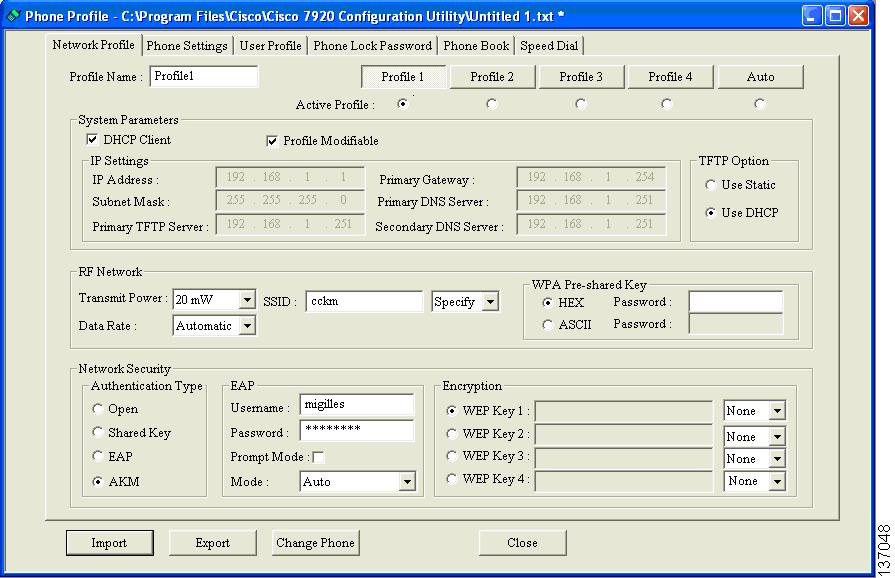This screenshot has width=895, height=578.
Task: Switch to the Speed Dial tab
Action: pos(549,46)
